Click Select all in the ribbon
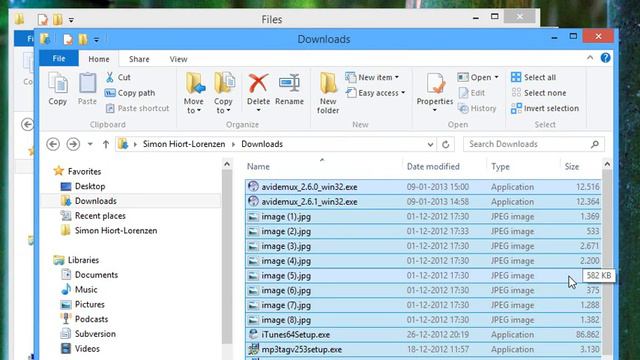640x360 pixels. (533, 77)
